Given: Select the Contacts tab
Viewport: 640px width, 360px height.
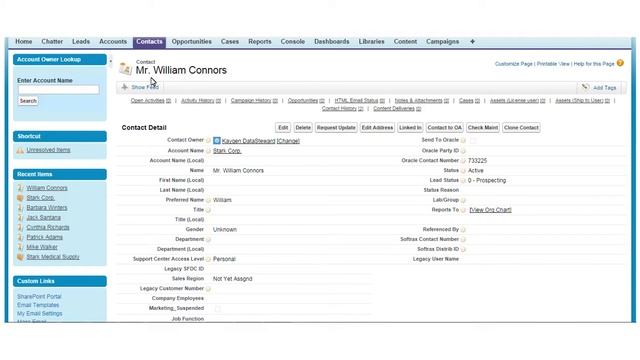Looking at the screenshot, I should [149, 42].
